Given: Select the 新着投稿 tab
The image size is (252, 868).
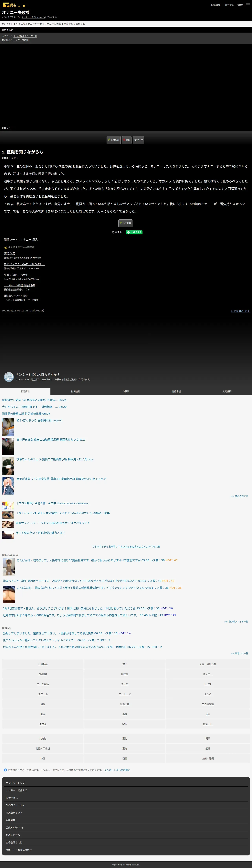Looking at the screenshot, I should point(25,391).
